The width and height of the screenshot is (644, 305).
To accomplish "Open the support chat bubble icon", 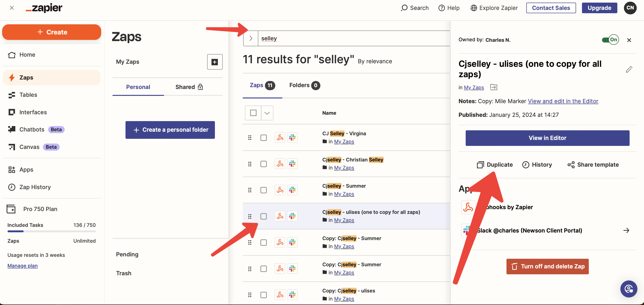I will pyautogui.click(x=628, y=289).
